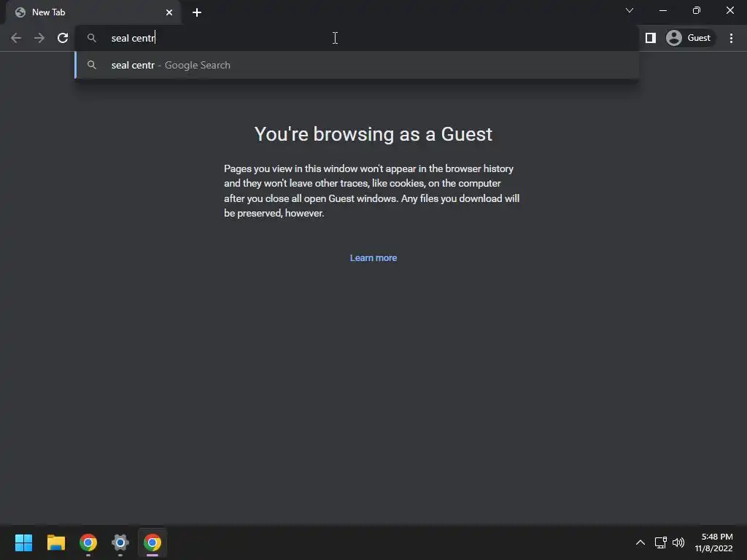Close the New Tab tab
The height and width of the screenshot is (560, 747).
169,12
